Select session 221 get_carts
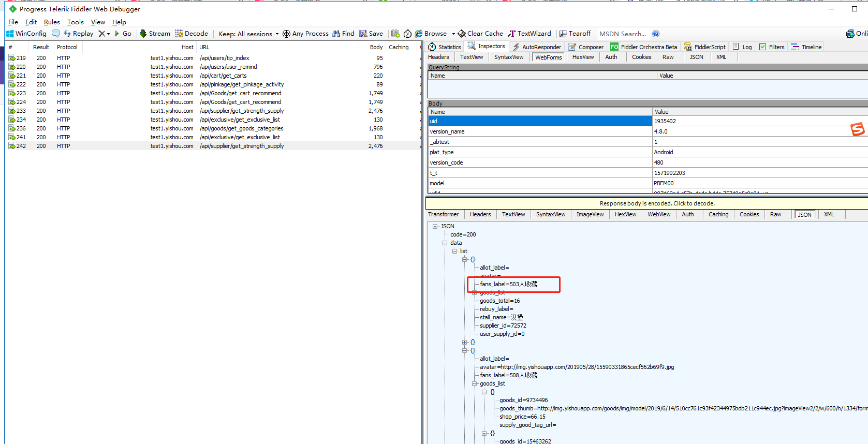This screenshot has width=868, height=444. [214, 76]
